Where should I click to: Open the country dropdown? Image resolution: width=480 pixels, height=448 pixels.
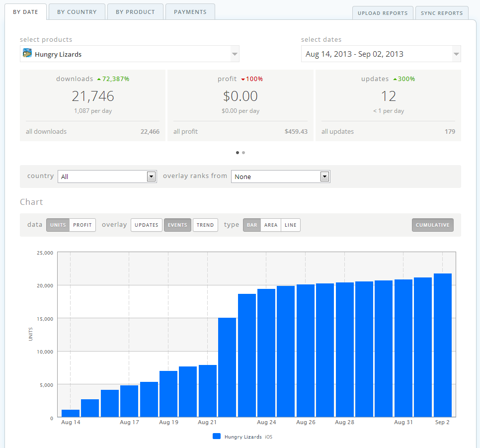tap(107, 177)
